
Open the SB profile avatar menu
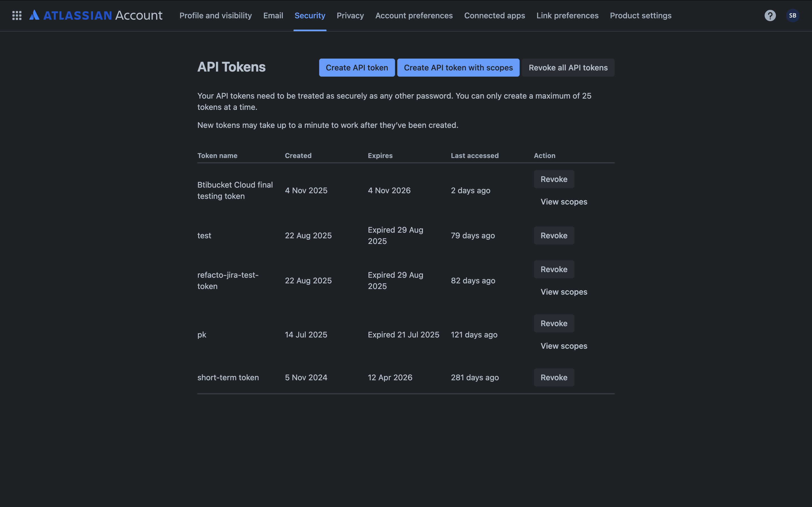[793, 15]
